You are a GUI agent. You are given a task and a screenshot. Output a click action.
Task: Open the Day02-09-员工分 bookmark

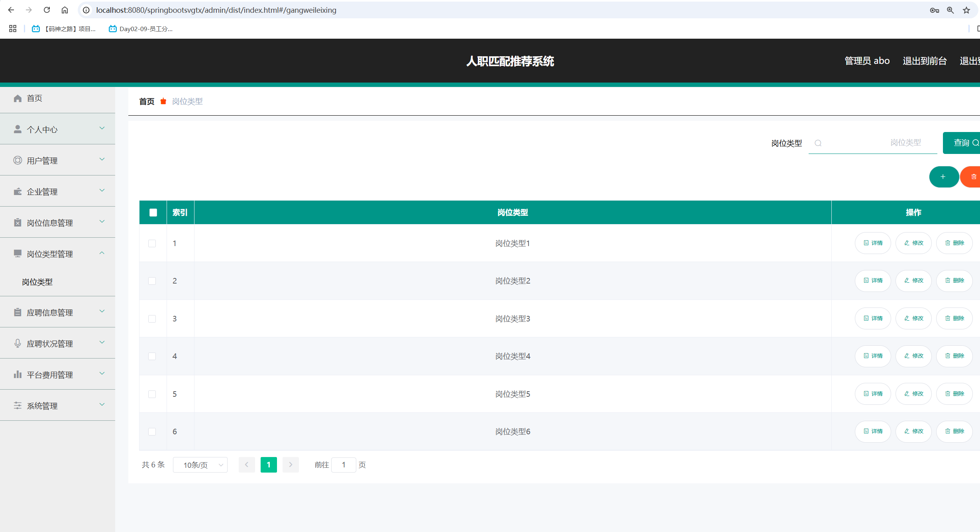[x=141, y=29]
